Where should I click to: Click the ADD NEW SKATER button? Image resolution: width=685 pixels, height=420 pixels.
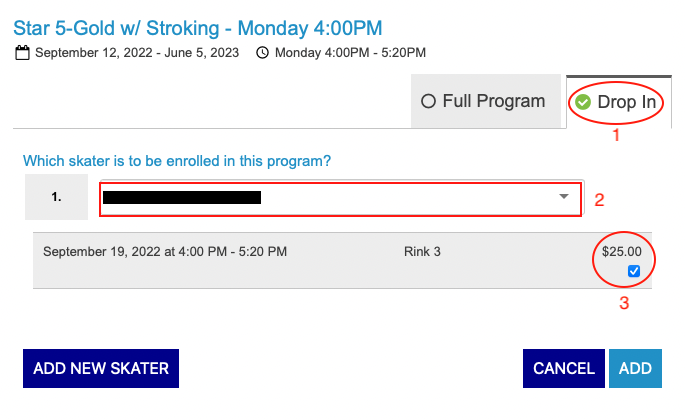click(x=101, y=368)
